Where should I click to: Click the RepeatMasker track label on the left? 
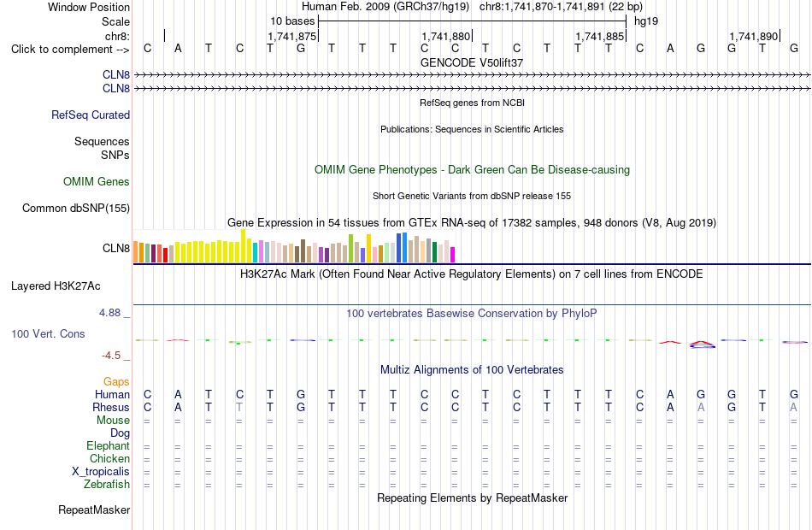(94, 510)
